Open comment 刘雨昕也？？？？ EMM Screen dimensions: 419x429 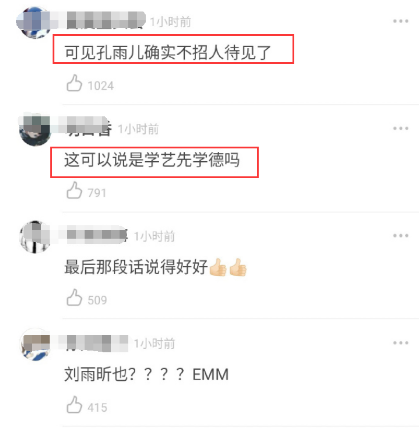pyautogui.click(x=146, y=375)
